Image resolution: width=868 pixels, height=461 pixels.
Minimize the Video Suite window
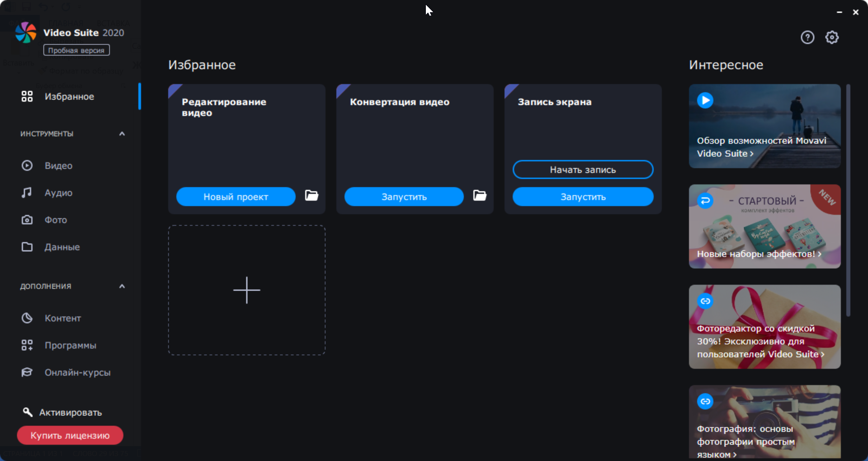(x=840, y=12)
